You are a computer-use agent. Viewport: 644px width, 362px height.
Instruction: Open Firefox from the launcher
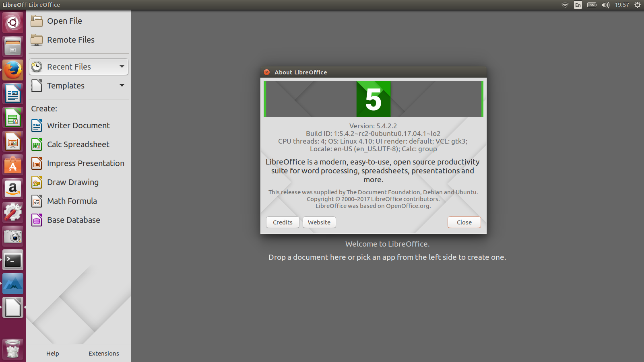click(x=13, y=70)
